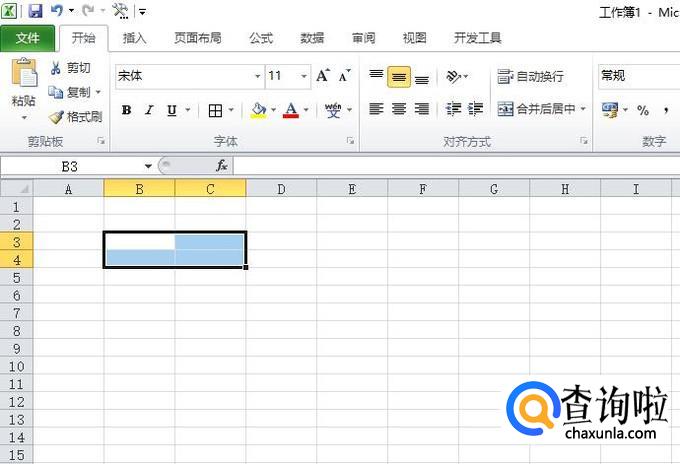680x464 pixels.
Task: Click the increase indent icon
Action: coord(475,110)
